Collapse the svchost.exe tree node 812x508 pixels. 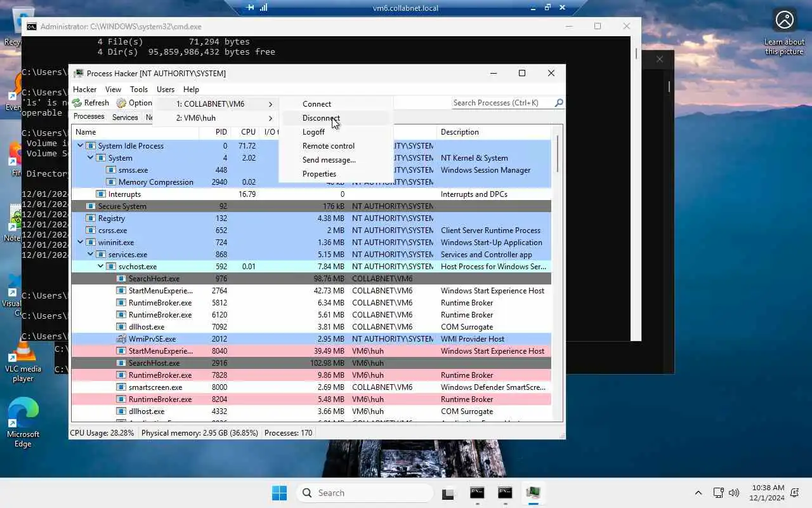click(x=101, y=267)
